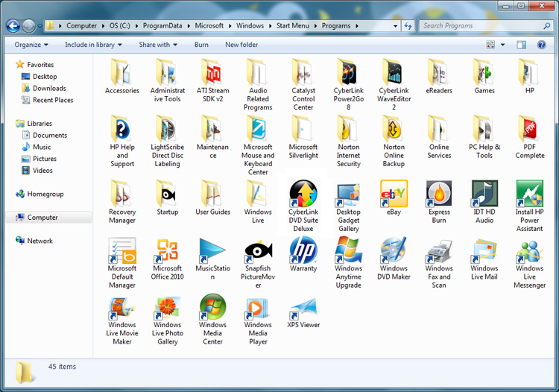
Task: Select the Windows Media Player shortcut
Action: coord(258,308)
